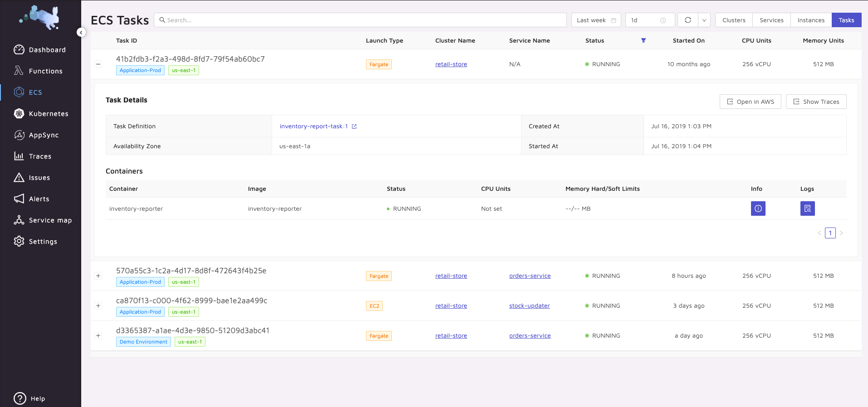Viewport: 868px width, 407px height.
Task: Switch to Clusters tab
Action: click(734, 20)
